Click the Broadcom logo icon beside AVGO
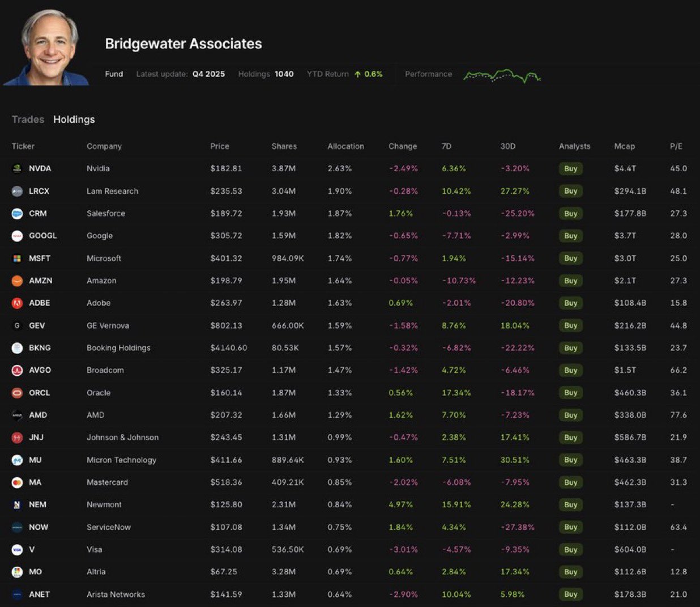This screenshot has height=607, width=700. (x=17, y=370)
